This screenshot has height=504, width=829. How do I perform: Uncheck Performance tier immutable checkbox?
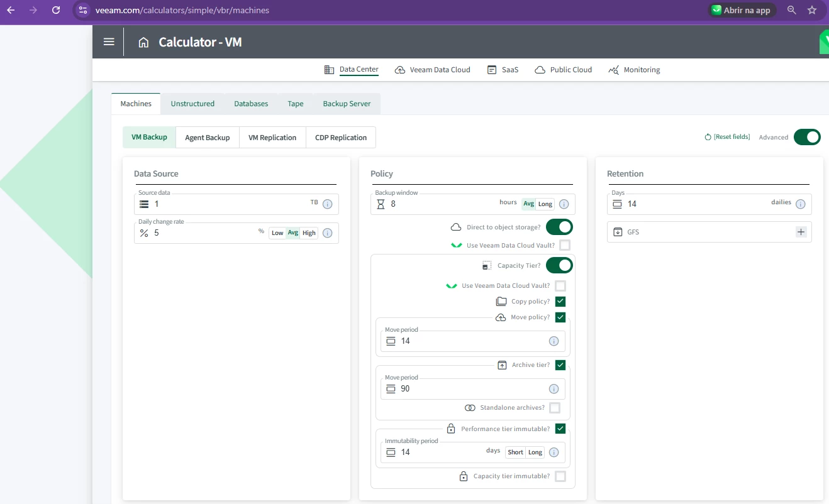point(560,429)
